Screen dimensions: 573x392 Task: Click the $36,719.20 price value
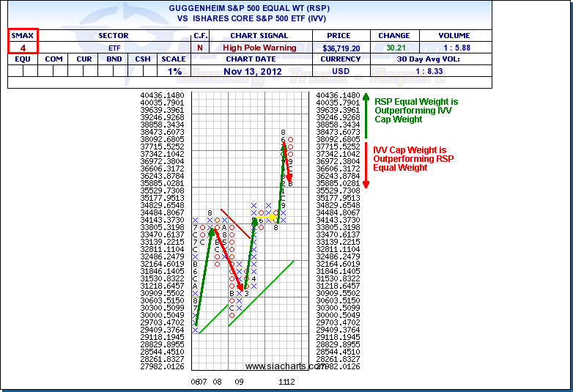339,48
